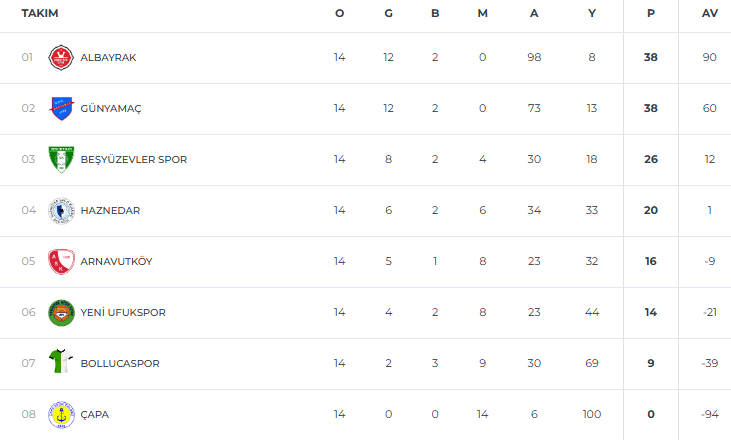Click the Çapa anchor logo
Screen dimensions: 731x440
(61, 414)
